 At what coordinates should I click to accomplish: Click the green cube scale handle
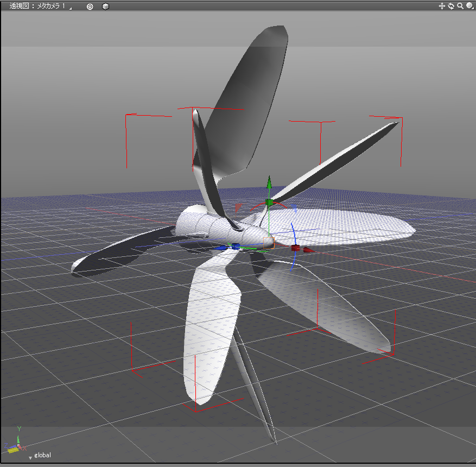(x=269, y=203)
